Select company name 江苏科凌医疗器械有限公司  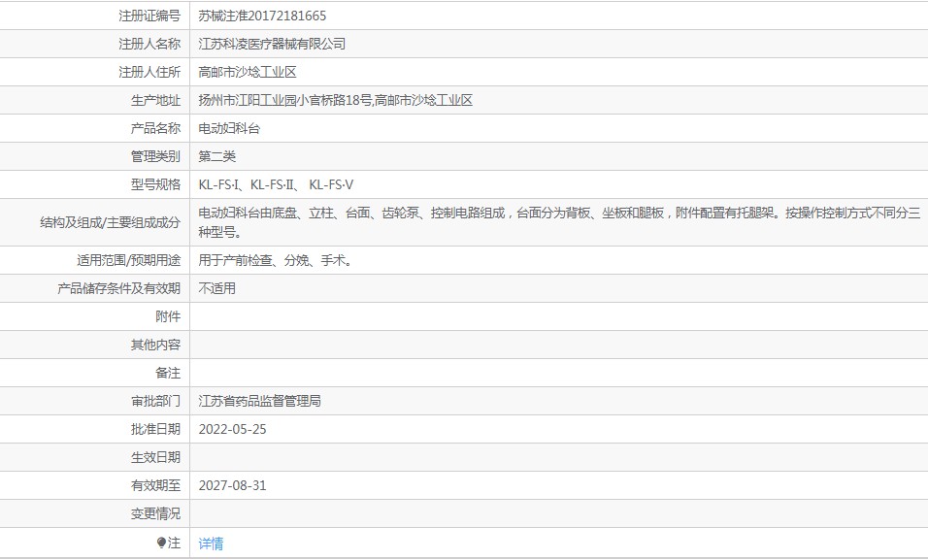click(x=272, y=44)
